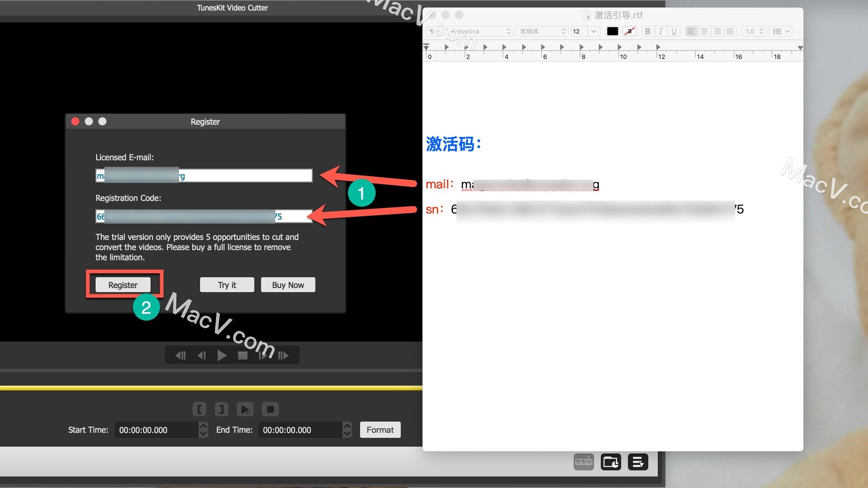Viewport: 868px width, 488px height.
Task: Set segment start with left bracket icon
Action: (199, 409)
